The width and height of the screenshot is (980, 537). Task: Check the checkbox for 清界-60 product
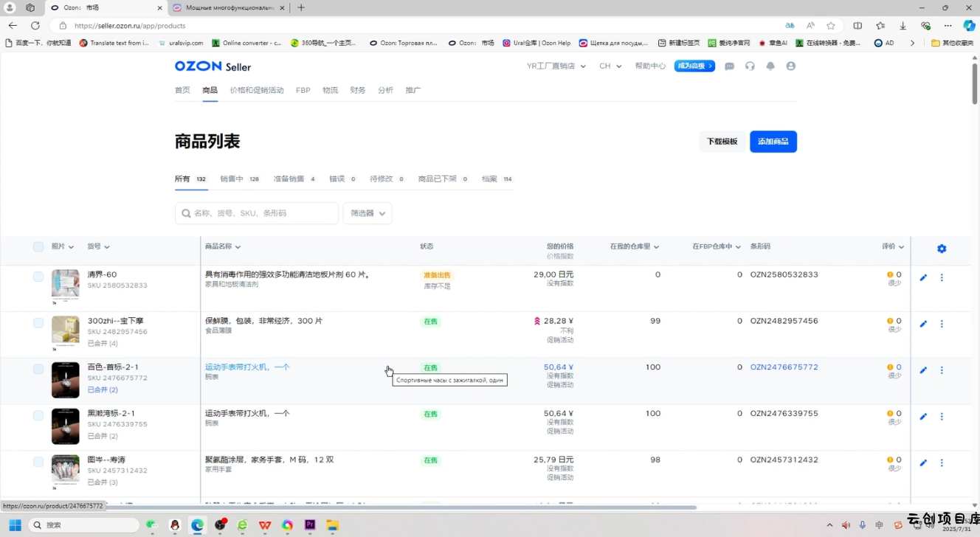tap(38, 277)
